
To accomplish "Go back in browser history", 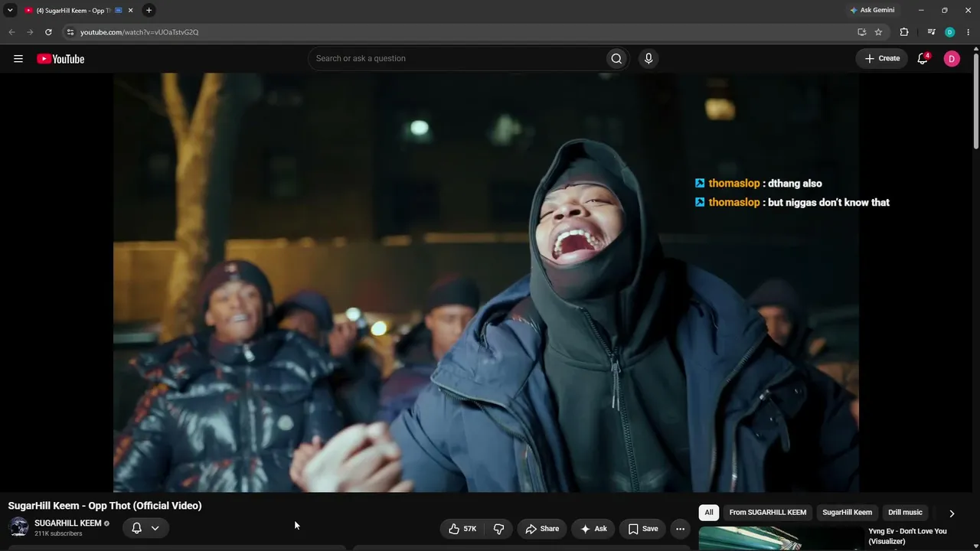I will coord(11,32).
